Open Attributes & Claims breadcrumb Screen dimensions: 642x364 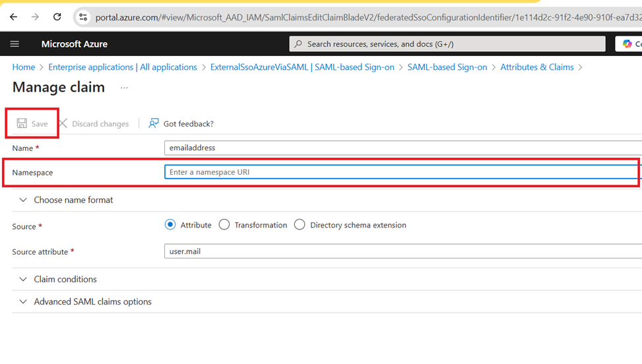click(537, 67)
